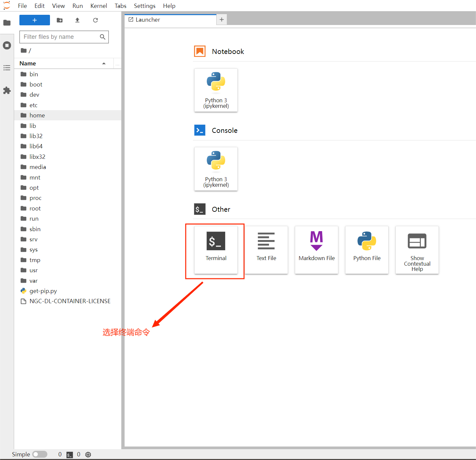
Task: Select the proc folder
Action: pyautogui.click(x=68, y=198)
